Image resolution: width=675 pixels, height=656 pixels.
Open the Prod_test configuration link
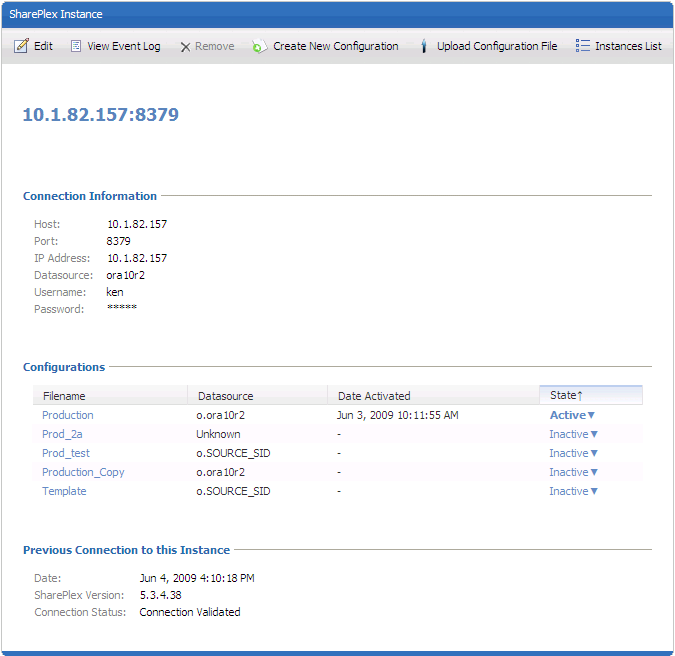(x=65, y=453)
